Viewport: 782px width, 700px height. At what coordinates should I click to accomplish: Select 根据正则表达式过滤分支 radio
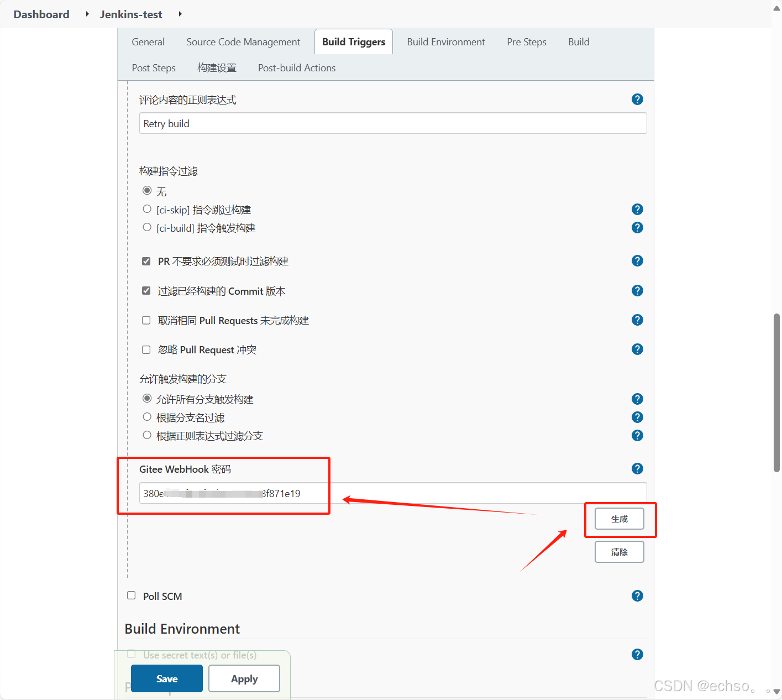click(147, 435)
